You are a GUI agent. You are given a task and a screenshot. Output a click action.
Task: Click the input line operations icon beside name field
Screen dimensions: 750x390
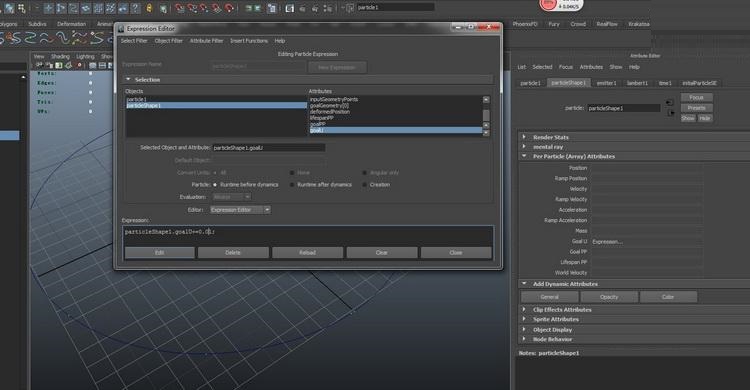tap(349, 8)
